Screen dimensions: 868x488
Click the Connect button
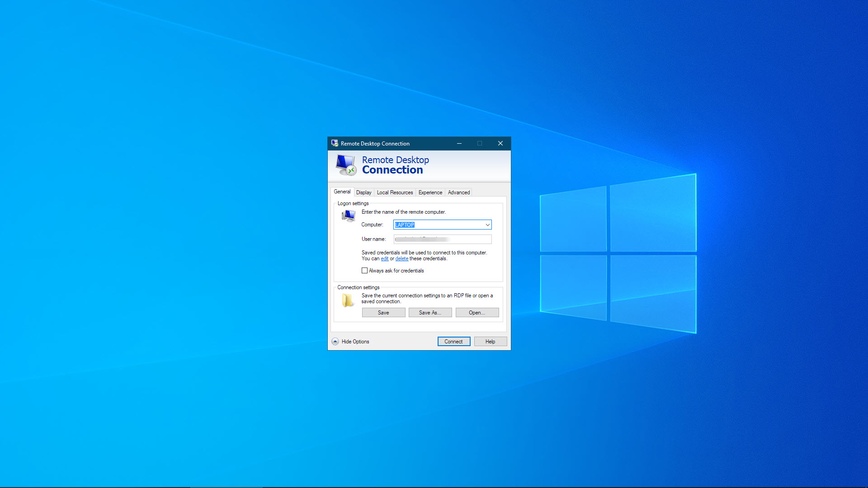(453, 342)
